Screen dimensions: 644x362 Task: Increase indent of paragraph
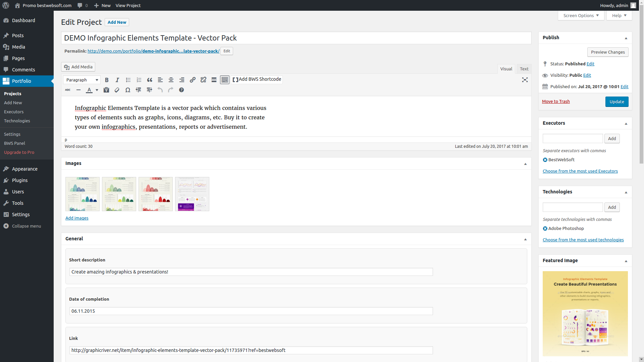pos(149,90)
